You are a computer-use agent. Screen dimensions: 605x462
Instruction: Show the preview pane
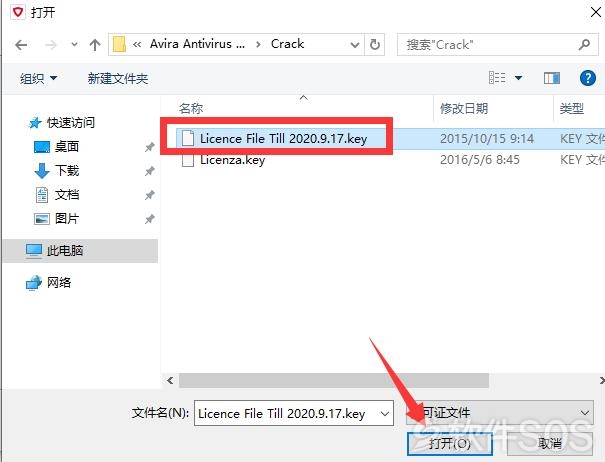551,78
